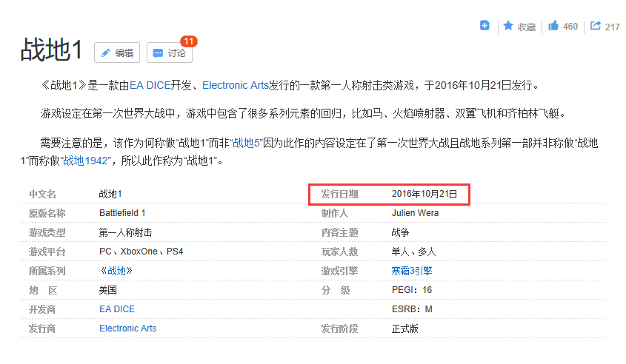Click the 游戏引擎 label

(340, 271)
